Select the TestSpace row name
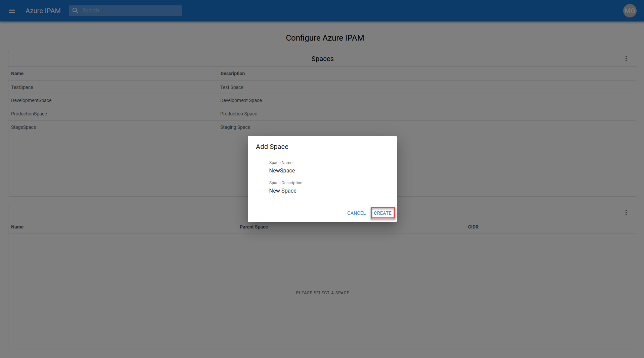The width and height of the screenshot is (644, 358). 22,87
